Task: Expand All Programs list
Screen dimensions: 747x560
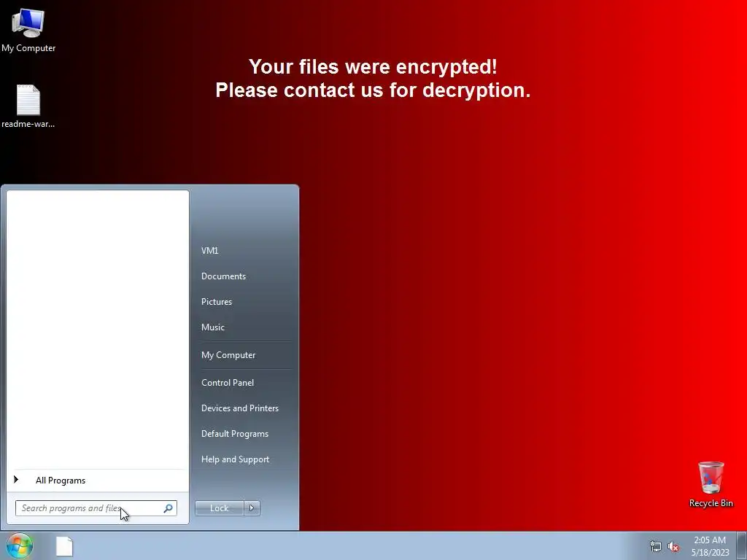Action: tap(61, 481)
